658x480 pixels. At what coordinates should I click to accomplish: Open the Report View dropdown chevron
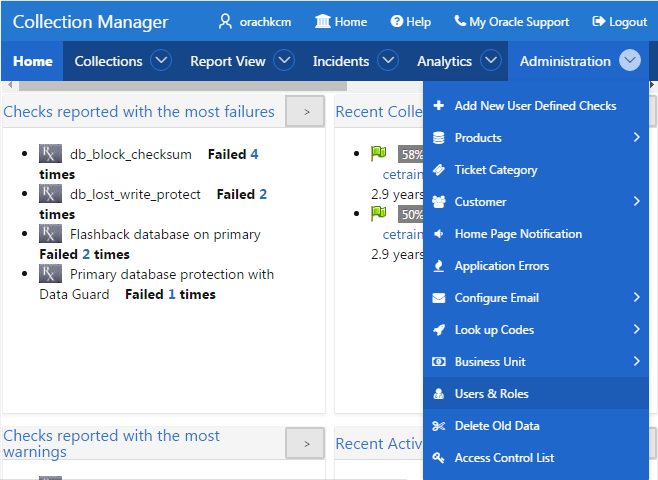(x=284, y=60)
